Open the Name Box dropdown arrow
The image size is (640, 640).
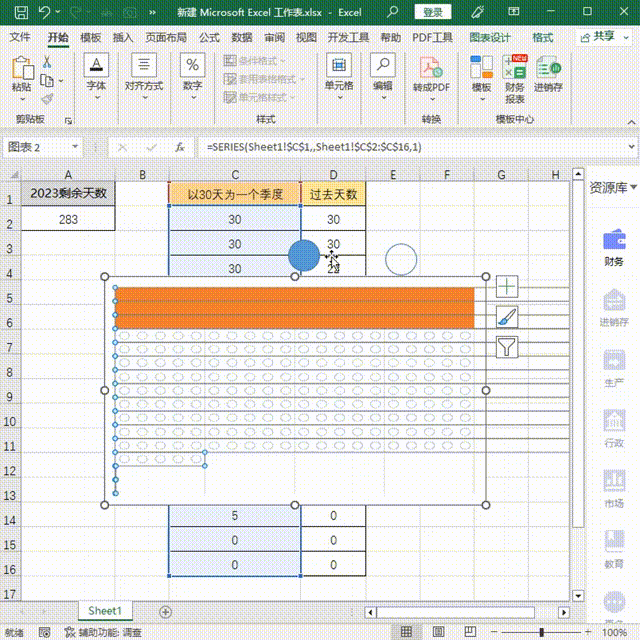click(75, 147)
